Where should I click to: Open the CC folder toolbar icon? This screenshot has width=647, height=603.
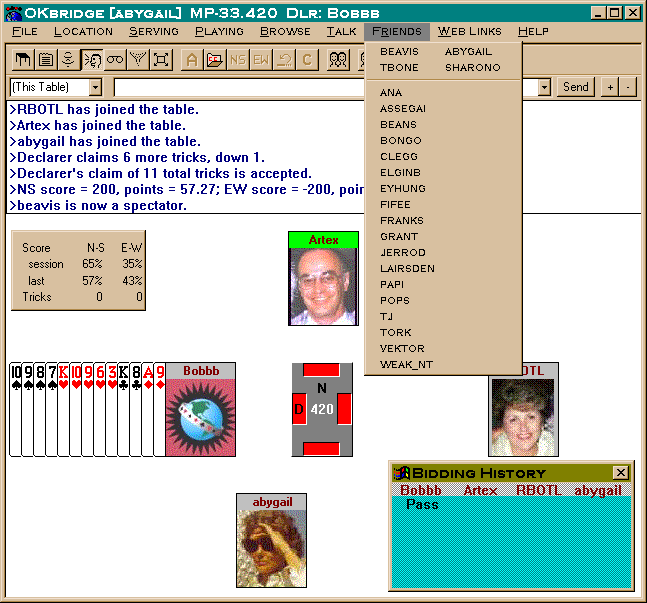(215, 60)
